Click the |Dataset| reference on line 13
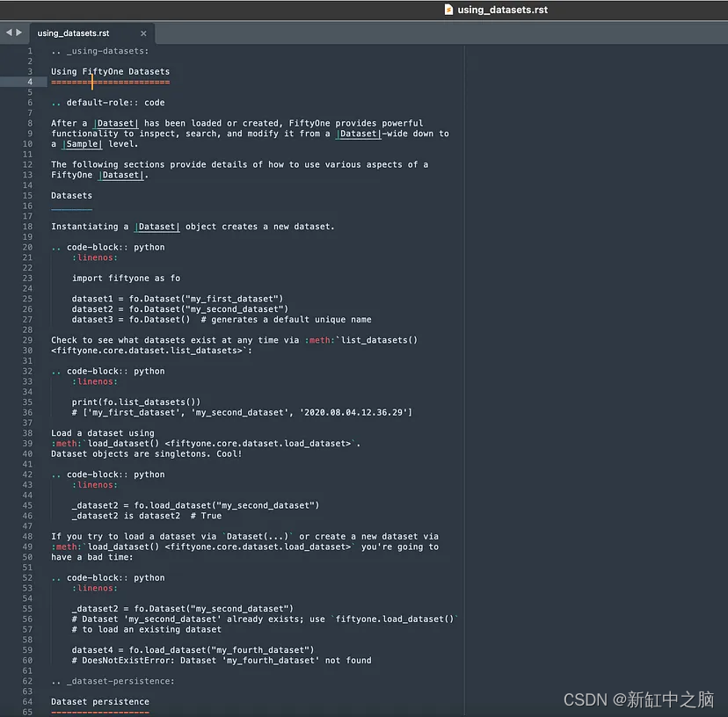This screenshot has height=717, width=728. [x=121, y=175]
